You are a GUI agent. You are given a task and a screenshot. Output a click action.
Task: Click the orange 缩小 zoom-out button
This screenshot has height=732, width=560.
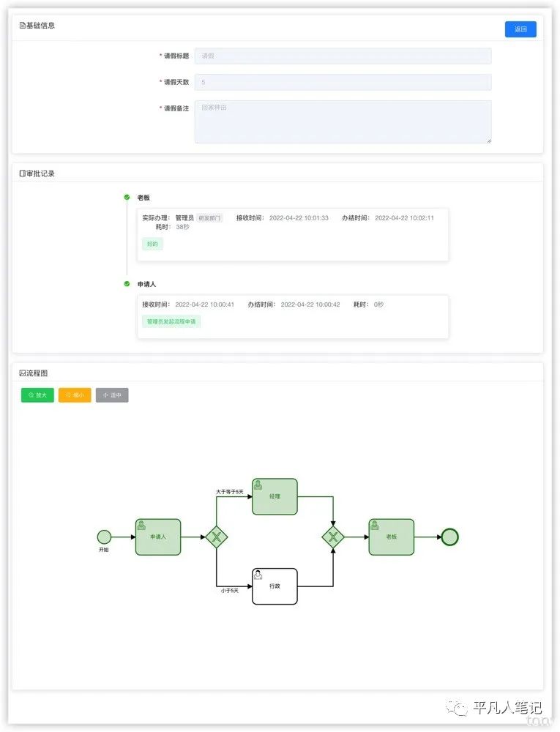(x=75, y=395)
